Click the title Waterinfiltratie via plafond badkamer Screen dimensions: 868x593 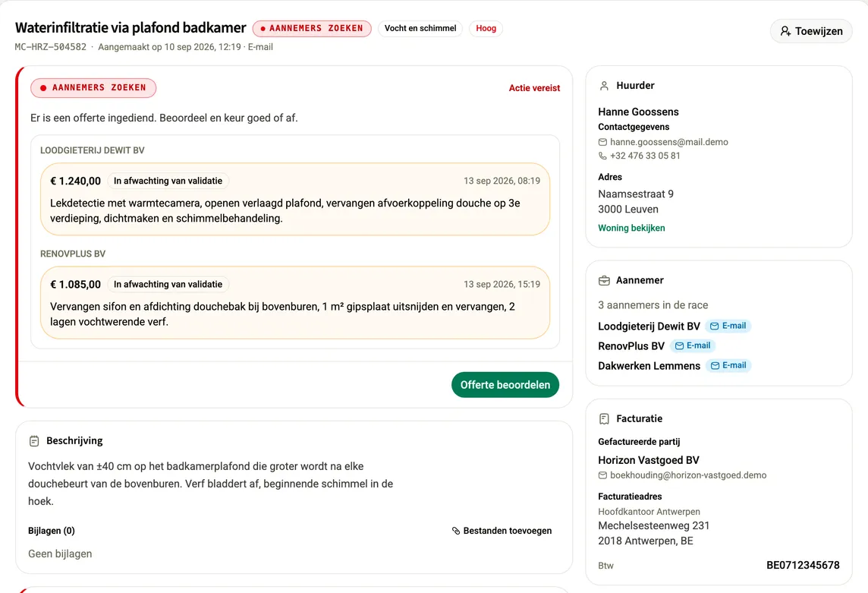click(131, 27)
